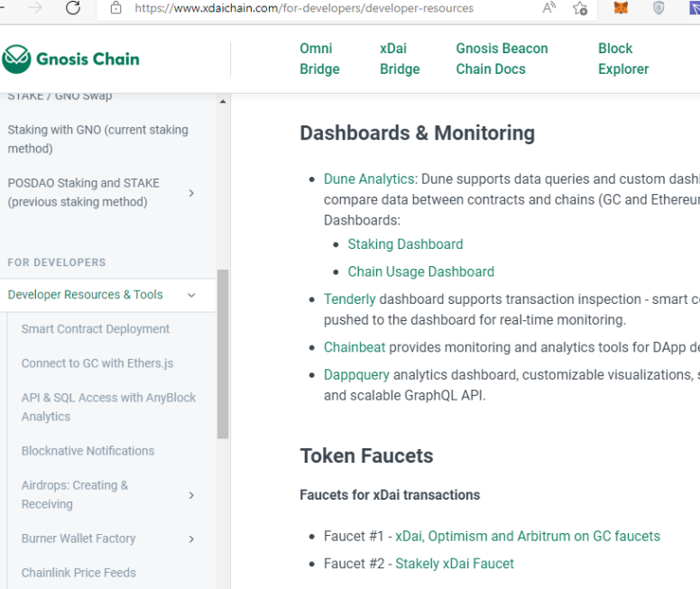Open Block Explorer nav item
The height and width of the screenshot is (589, 700).
tap(623, 59)
